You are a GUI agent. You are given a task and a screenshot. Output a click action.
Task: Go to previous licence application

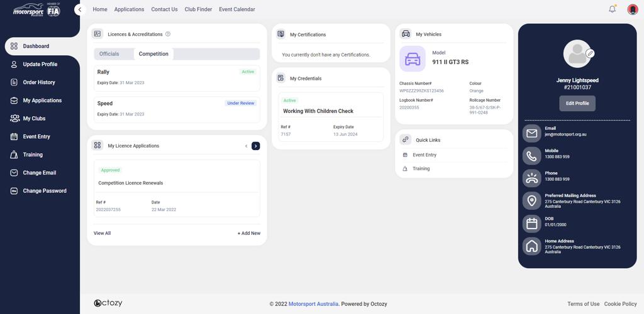(x=246, y=146)
